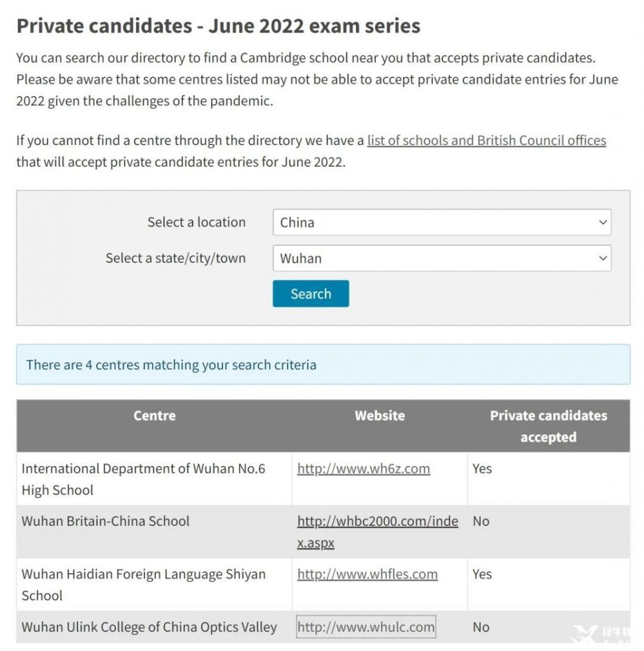Screen dimensions: 644x651
Task: Click the '4 centres matching' results banner
Action: coord(323,364)
